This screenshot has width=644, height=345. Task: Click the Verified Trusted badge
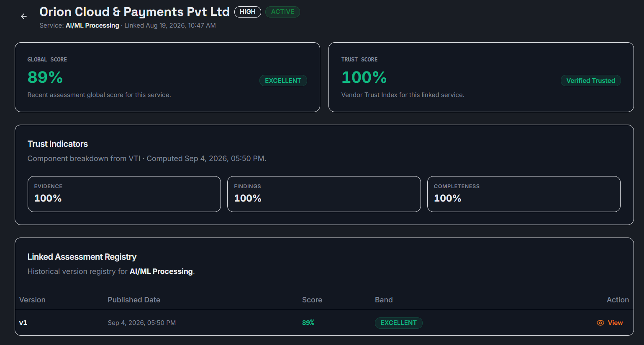(x=590, y=81)
